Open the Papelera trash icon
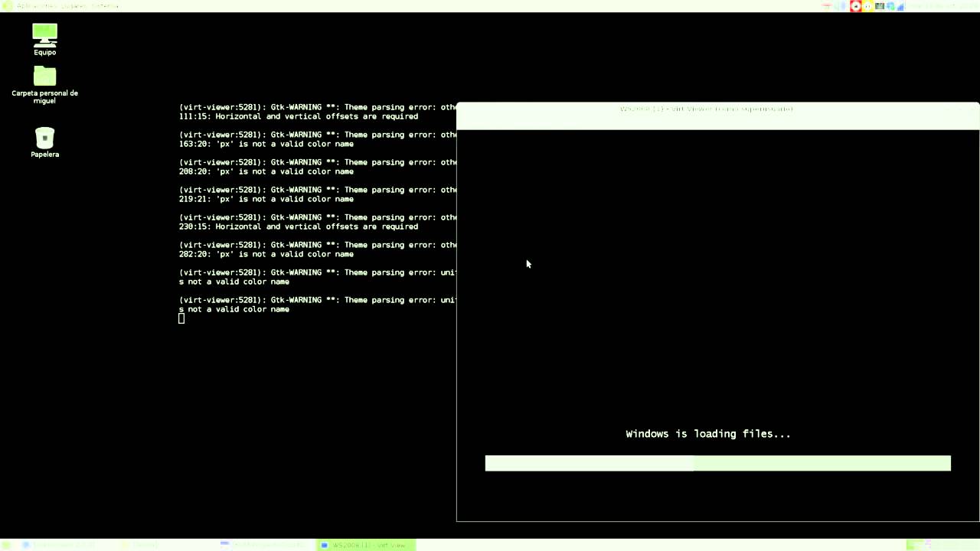Screen dimensions: 980x551 point(44,142)
